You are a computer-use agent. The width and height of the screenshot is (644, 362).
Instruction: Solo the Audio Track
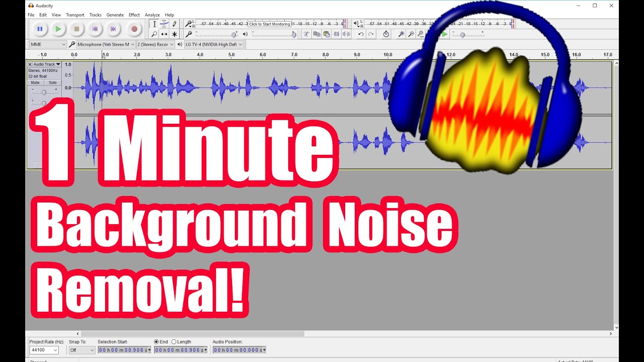[x=52, y=82]
